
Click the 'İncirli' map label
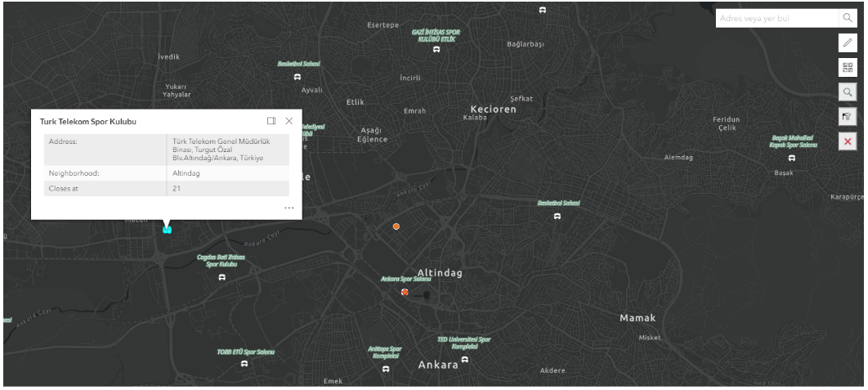pos(410,78)
